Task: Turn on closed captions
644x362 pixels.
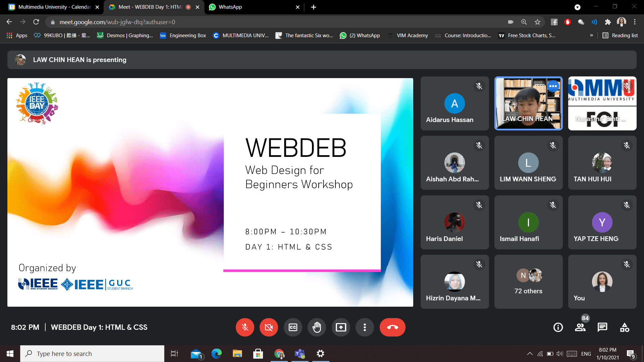Action: tap(293, 327)
